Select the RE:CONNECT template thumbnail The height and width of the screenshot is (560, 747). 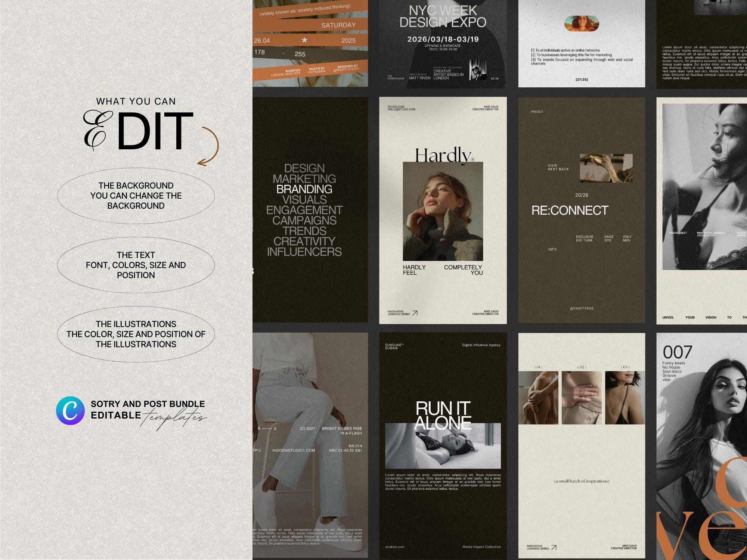pos(582,211)
